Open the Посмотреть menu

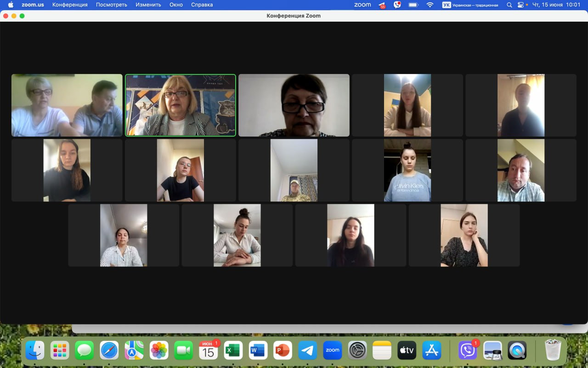point(111,5)
